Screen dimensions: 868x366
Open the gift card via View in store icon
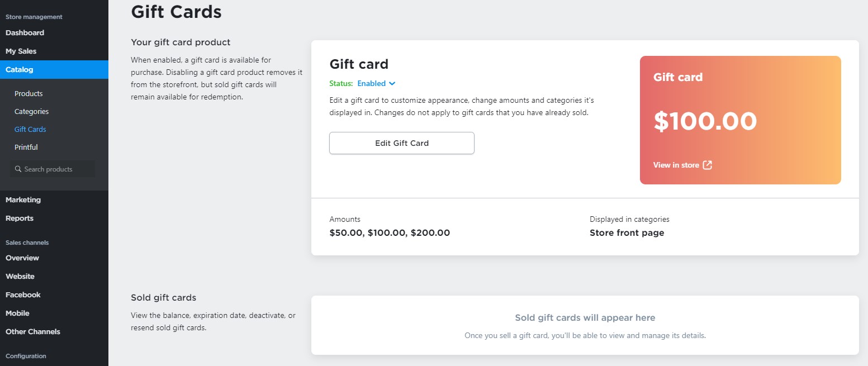click(x=707, y=165)
